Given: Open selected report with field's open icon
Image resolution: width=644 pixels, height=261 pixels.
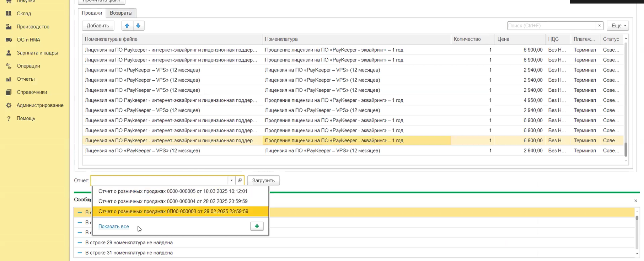Looking at the screenshot, I should click(240, 180).
